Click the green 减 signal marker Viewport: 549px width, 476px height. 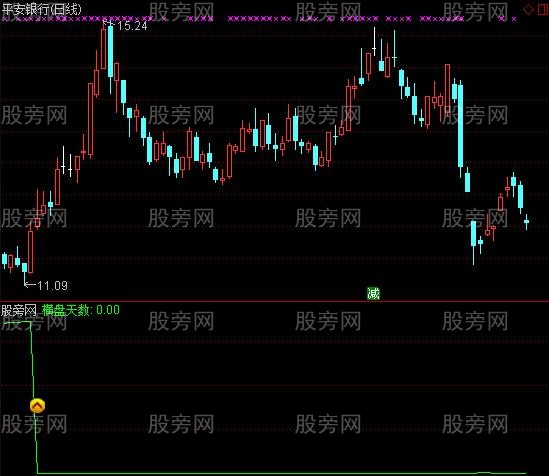[373, 293]
